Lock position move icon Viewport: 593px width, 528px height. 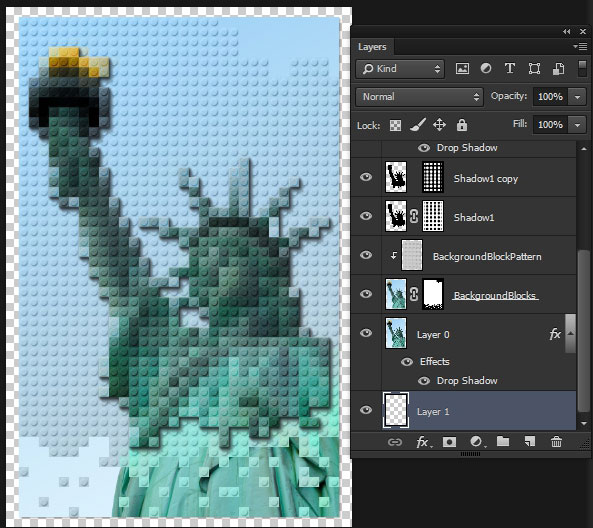pos(439,125)
